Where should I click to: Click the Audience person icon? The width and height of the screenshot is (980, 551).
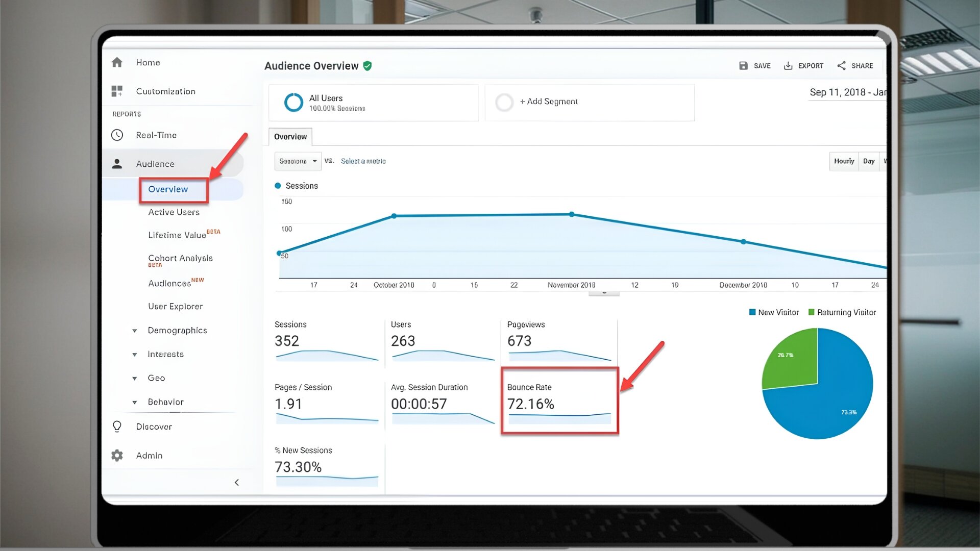pyautogui.click(x=117, y=163)
